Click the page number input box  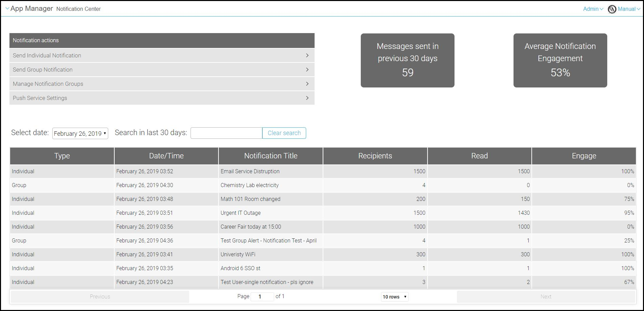(x=262, y=296)
